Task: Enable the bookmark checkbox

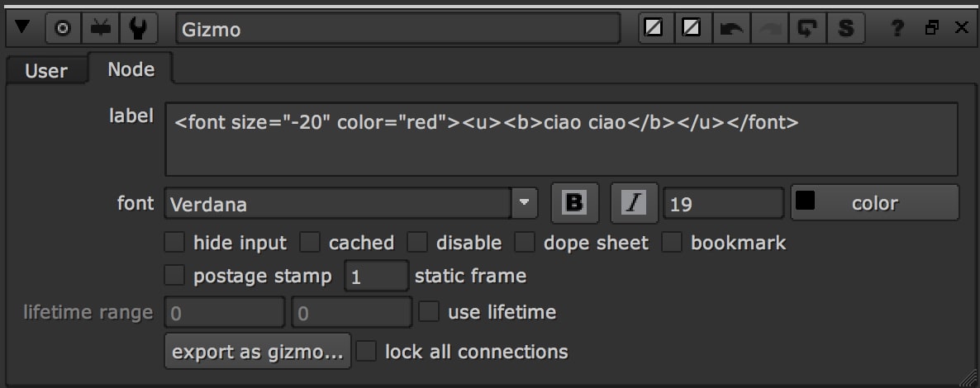Action: point(672,243)
